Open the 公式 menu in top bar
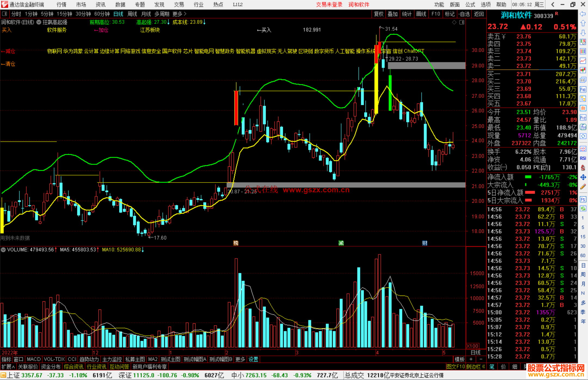The height and width of the screenshot is (380, 588). point(470,4)
